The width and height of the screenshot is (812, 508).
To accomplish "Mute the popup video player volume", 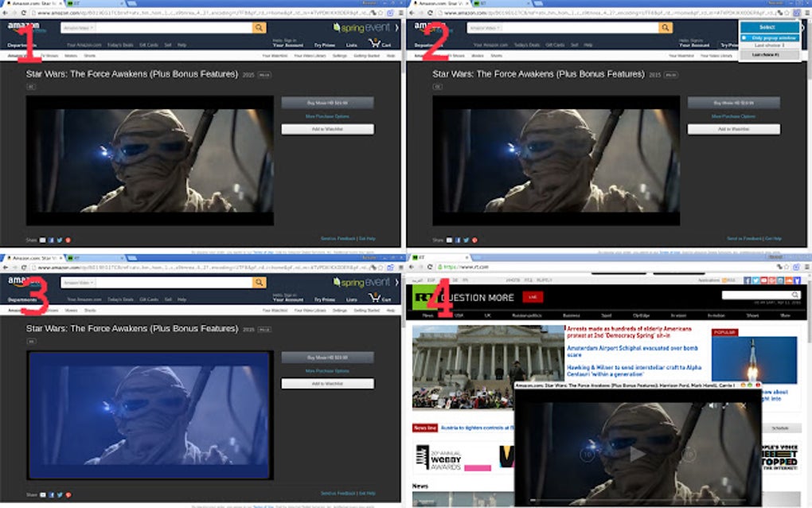I will [x=712, y=405].
